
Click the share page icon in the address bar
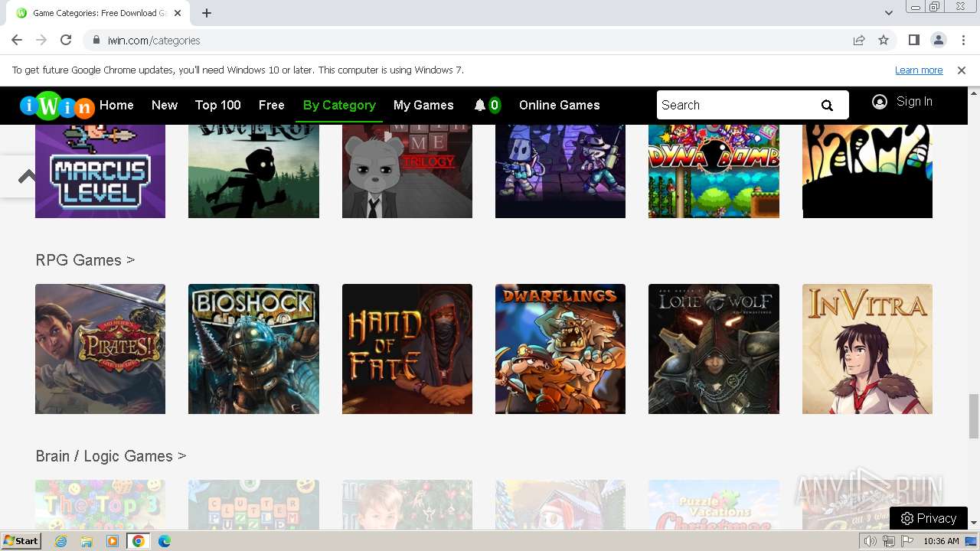click(859, 40)
